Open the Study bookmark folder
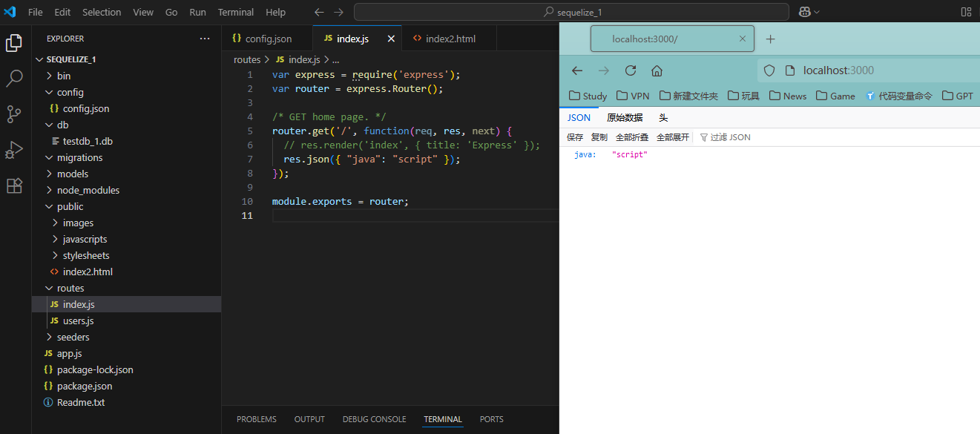 588,96
